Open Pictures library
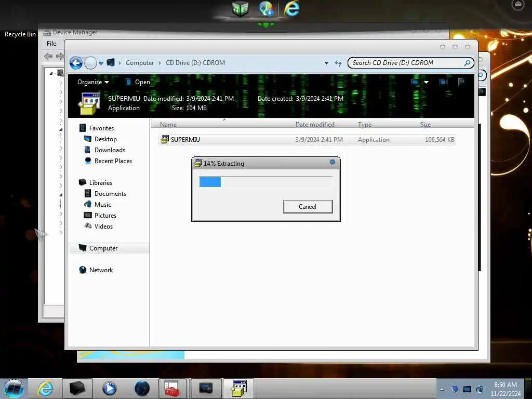This screenshot has height=399, width=532. click(x=105, y=215)
